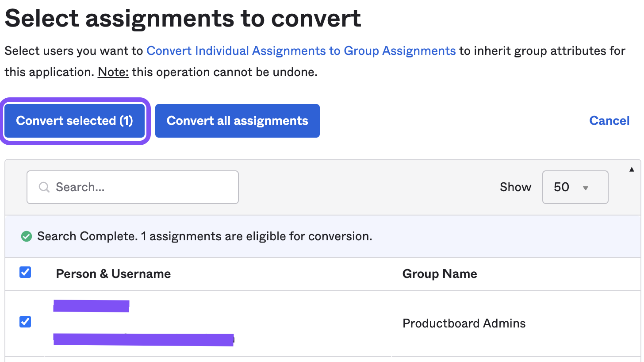Cancel the conversion dialog
644x362 pixels.
coord(609,121)
